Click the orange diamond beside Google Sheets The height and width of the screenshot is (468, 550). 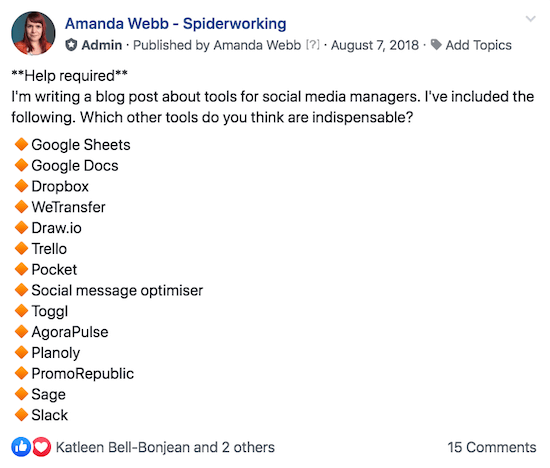[x=21, y=144]
